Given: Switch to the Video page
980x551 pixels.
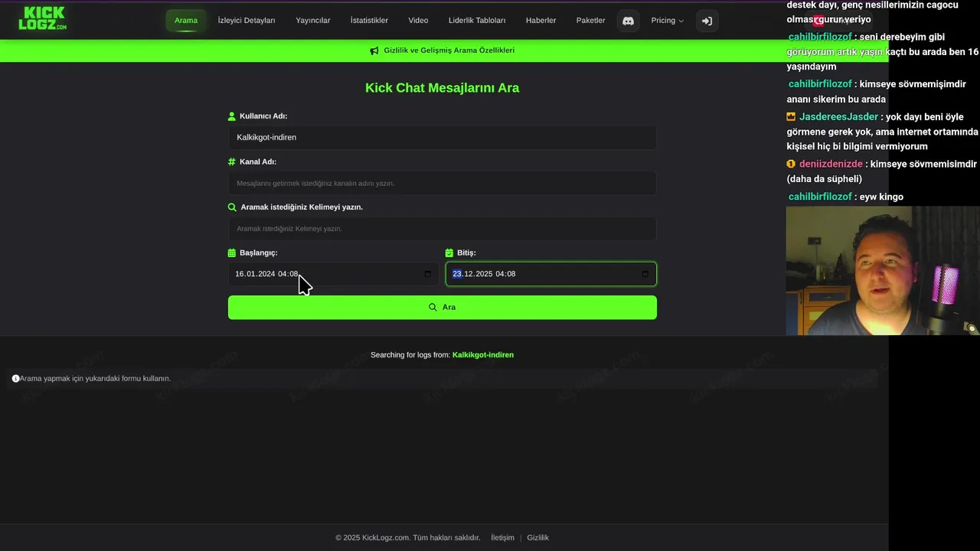Looking at the screenshot, I should click(x=418, y=21).
